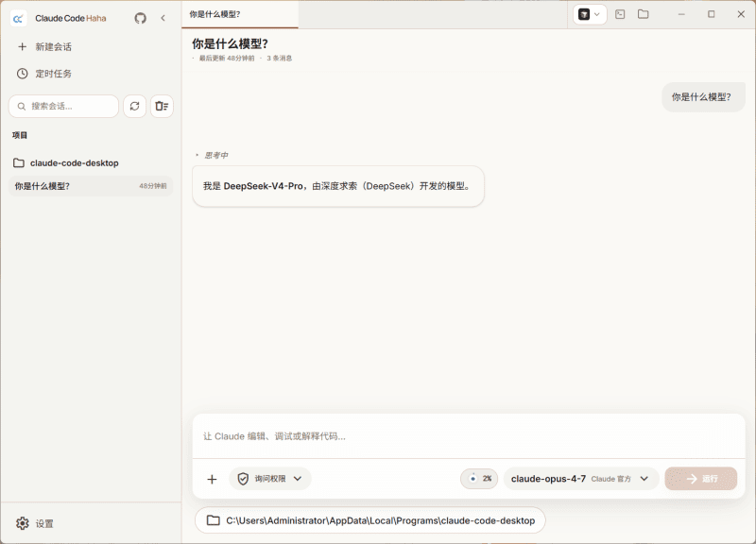Viewport: 756px width, 544px height.
Task: Focus the 让 Claude 编辑 prompt input
Action: pos(469,436)
